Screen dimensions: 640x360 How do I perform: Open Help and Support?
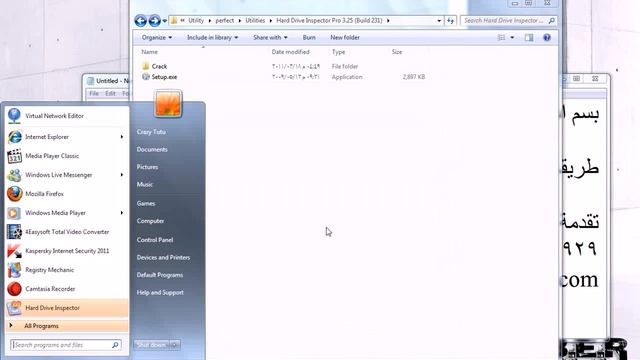(160, 293)
